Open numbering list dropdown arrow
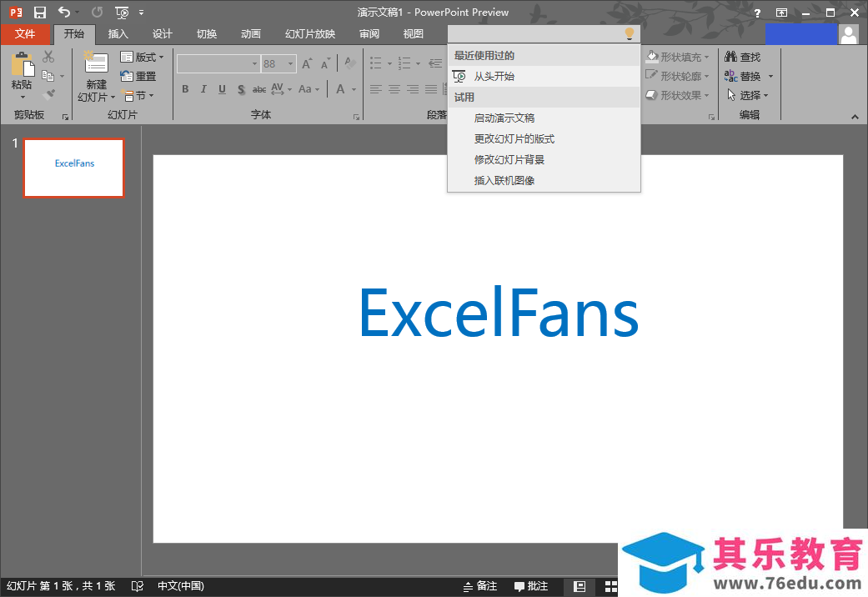This screenshot has height=597, width=868. [418, 63]
